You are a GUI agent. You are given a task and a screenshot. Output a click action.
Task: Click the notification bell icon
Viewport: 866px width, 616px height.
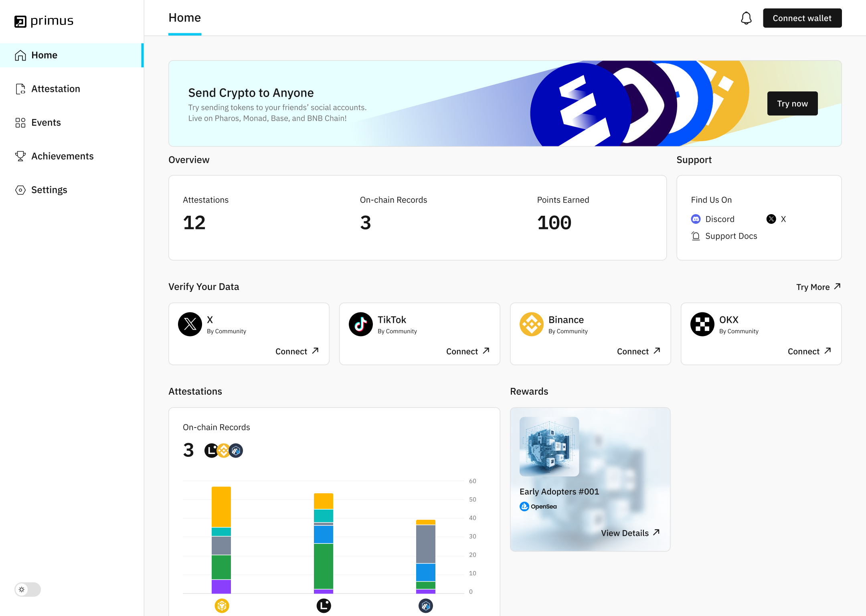click(746, 18)
